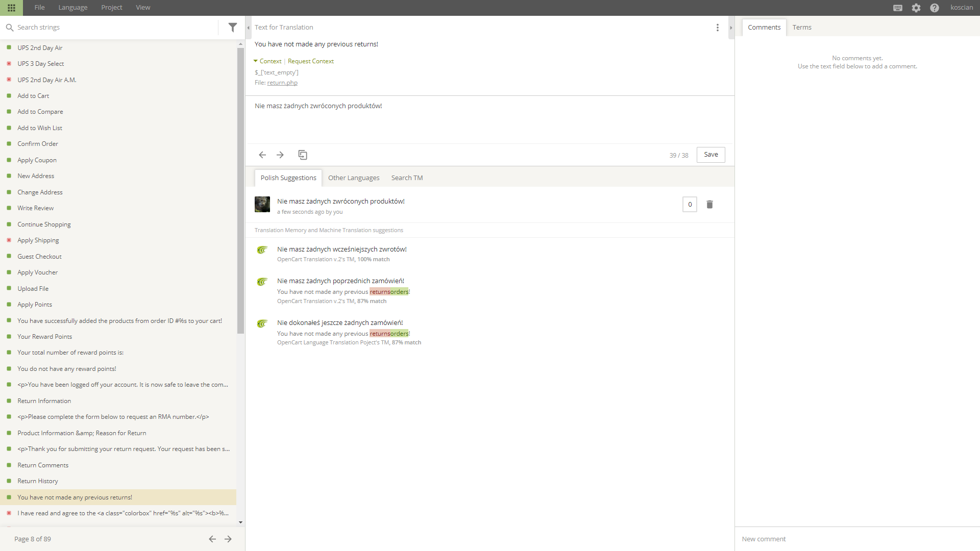Open the Search TM tab

point(407,178)
